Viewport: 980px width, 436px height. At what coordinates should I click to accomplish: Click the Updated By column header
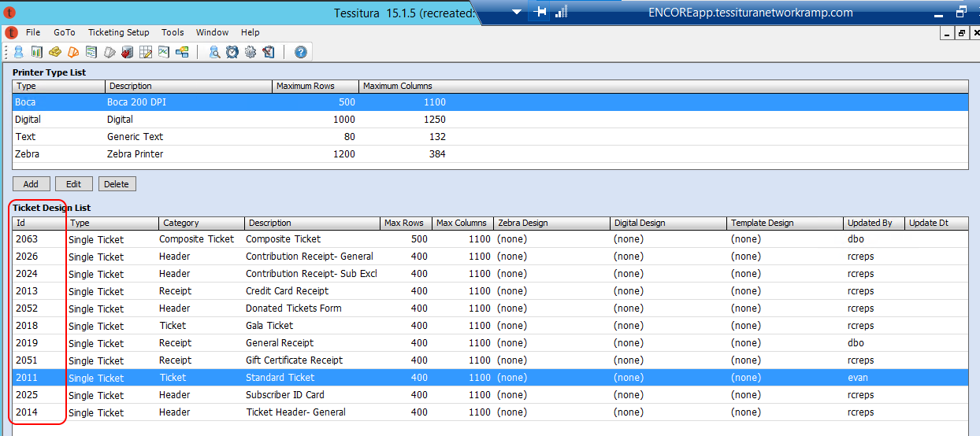[x=874, y=224]
